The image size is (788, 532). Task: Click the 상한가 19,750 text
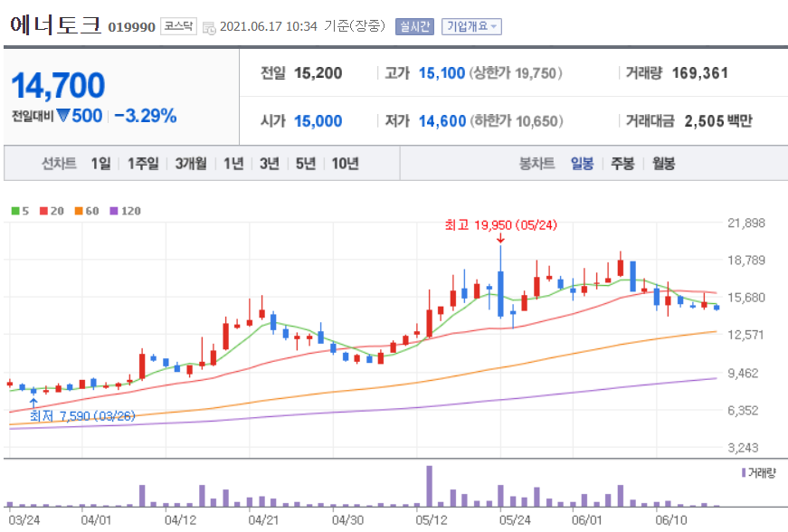(516, 73)
